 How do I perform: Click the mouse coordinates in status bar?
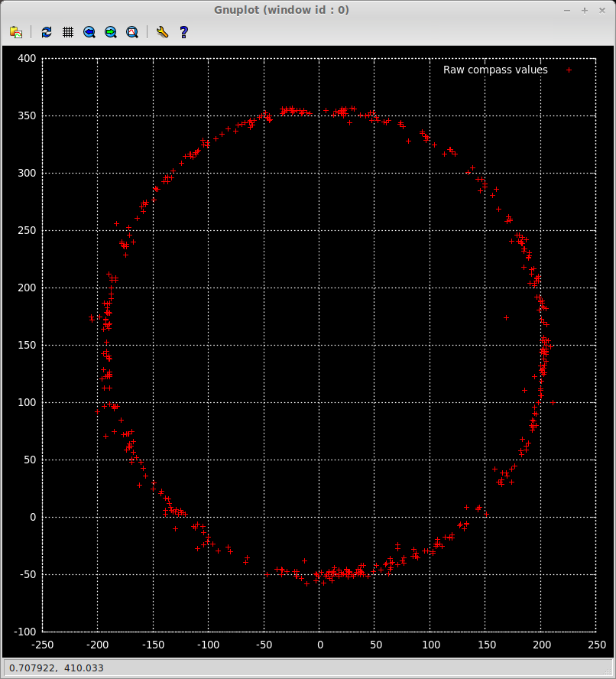55,668
